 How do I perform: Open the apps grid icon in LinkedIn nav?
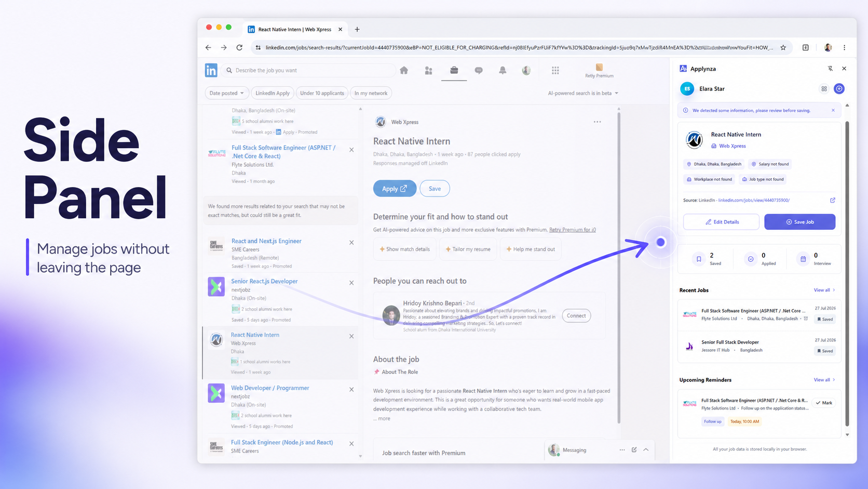[x=555, y=70]
